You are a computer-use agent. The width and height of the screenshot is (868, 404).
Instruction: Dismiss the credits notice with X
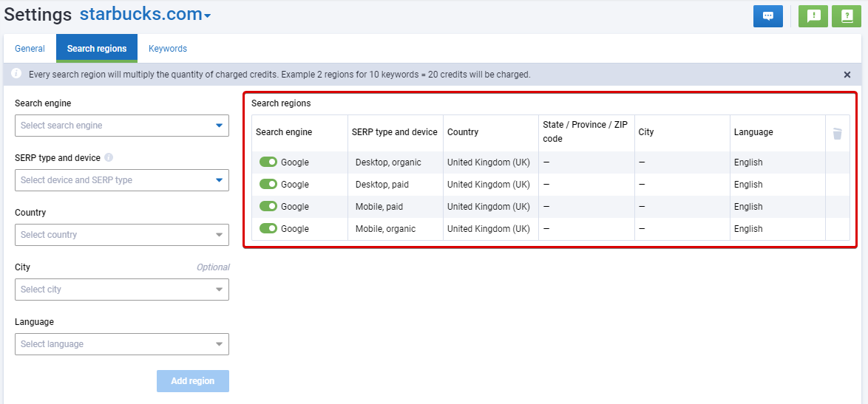(847, 75)
